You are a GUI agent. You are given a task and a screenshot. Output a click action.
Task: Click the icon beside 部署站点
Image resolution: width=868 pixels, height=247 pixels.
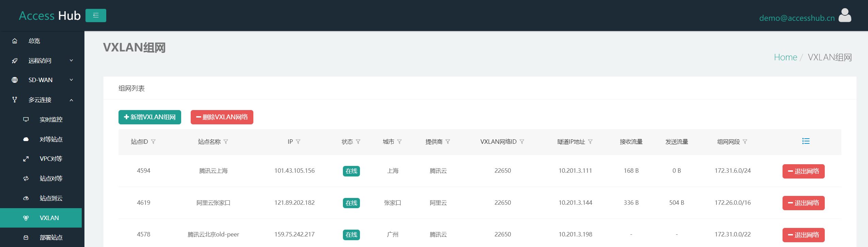click(26, 237)
